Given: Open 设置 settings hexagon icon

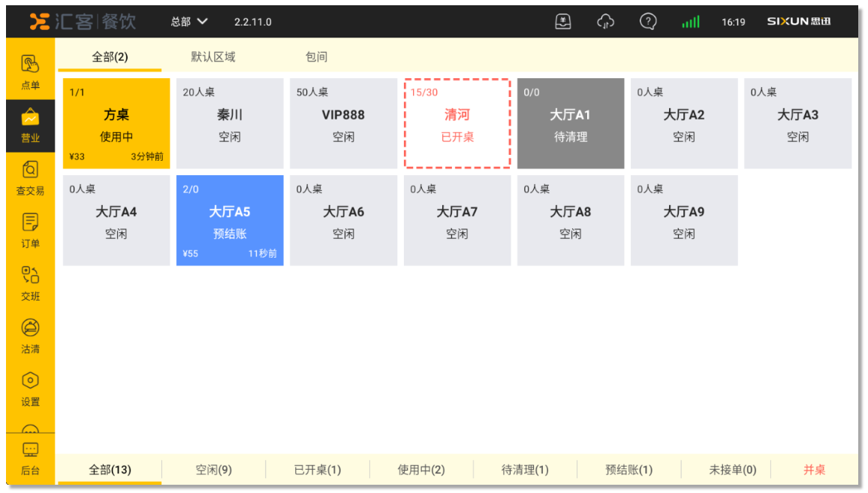Looking at the screenshot, I should pos(30,381).
